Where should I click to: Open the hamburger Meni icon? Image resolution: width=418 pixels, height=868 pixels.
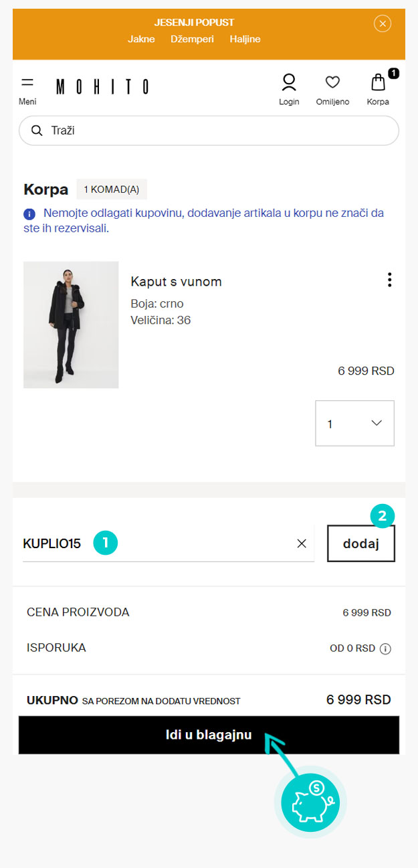(27, 83)
